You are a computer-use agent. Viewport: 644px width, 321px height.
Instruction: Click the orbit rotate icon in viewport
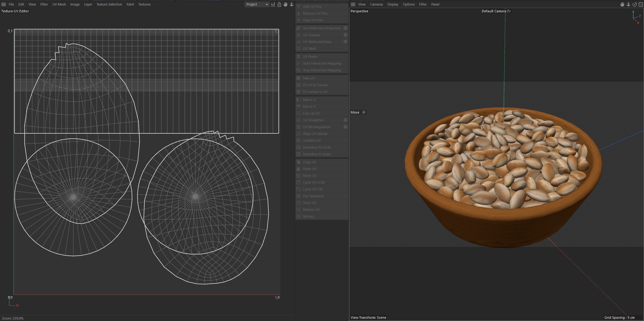(635, 5)
